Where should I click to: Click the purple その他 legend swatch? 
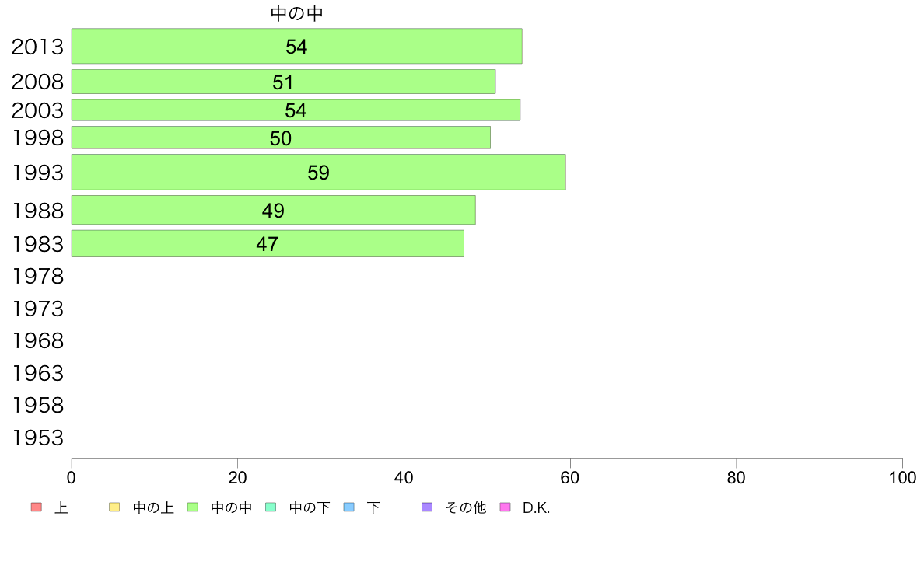click(426, 507)
